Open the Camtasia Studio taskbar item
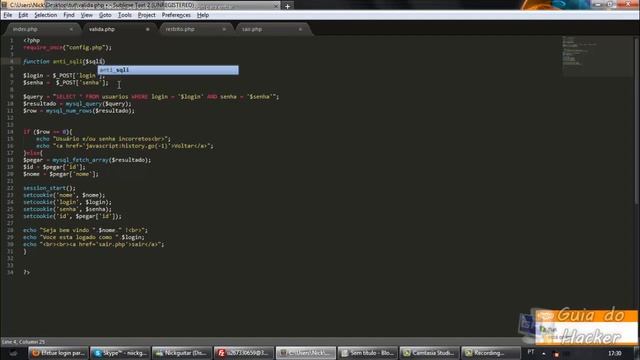This screenshot has height=360, width=640. click(429, 353)
